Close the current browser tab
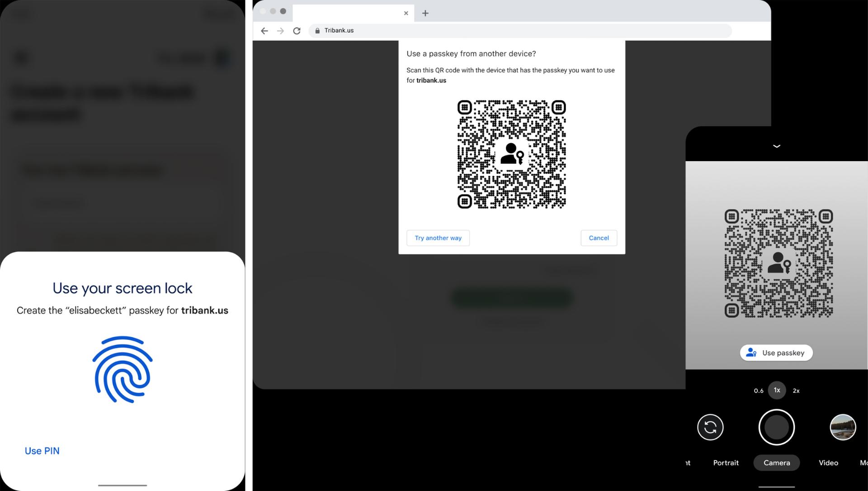Screen dimensions: 868x491 click(x=406, y=13)
